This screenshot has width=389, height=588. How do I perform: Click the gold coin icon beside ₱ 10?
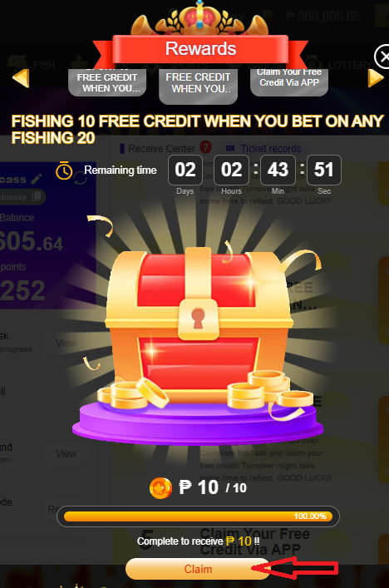[x=160, y=488]
